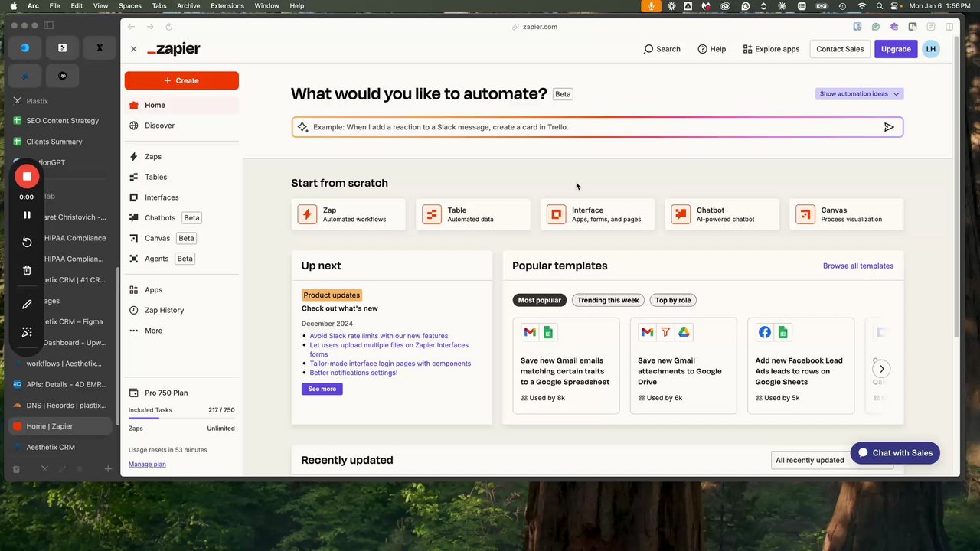Click Explore apps
This screenshot has height=551, width=980.
tap(771, 49)
